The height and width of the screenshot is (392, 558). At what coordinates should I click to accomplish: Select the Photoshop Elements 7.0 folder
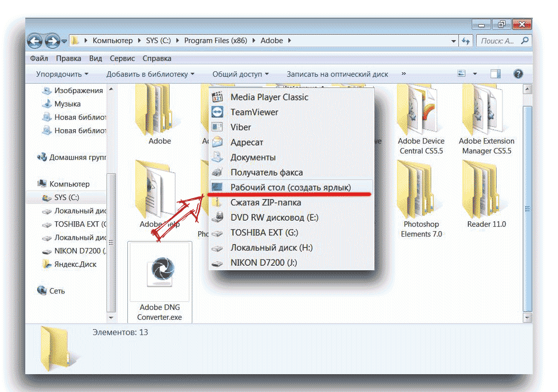pyautogui.click(x=421, y=199)
